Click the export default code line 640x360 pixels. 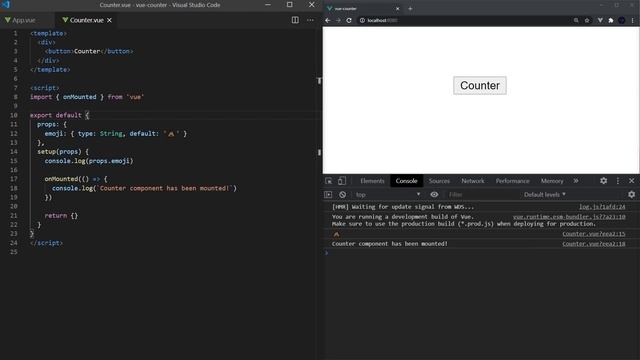[59, 115]
